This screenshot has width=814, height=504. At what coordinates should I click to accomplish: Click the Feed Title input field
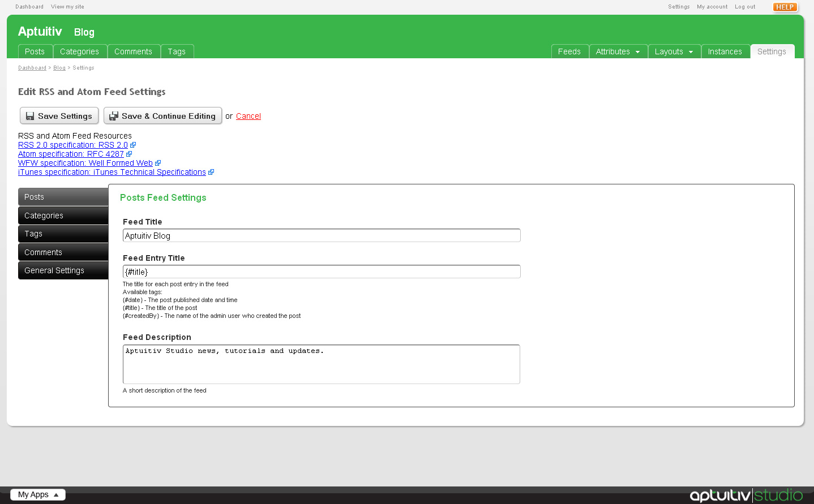[x=321, y=235]
